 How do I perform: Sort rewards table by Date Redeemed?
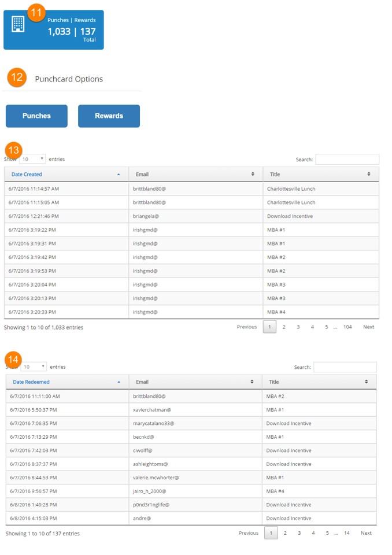pyautogui.click(x=67, y=382)
